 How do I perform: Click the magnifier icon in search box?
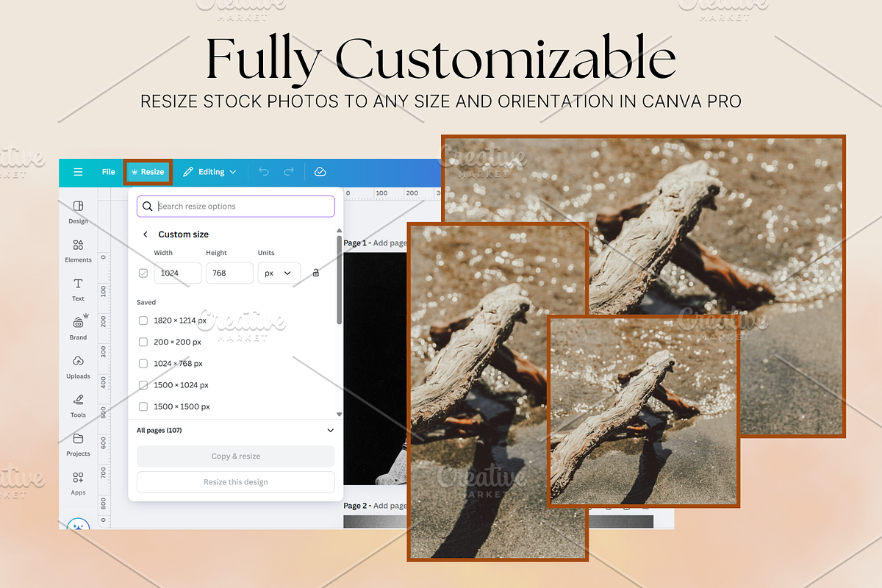pos(148,207)
